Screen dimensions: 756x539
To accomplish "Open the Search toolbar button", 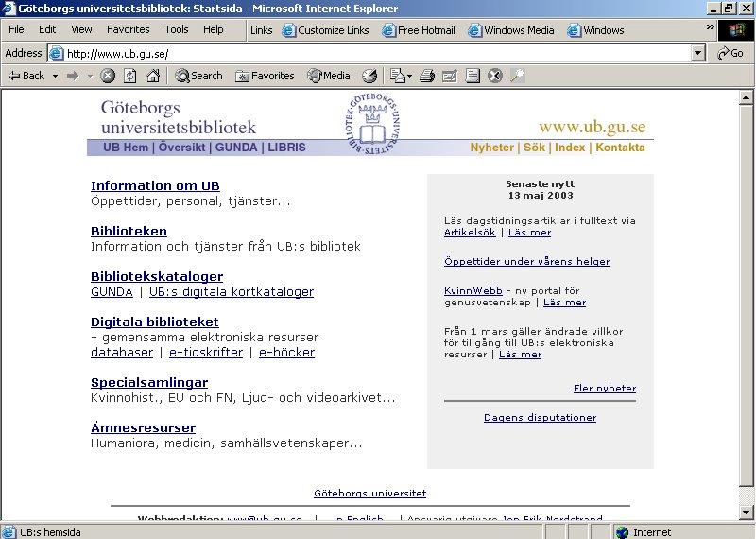I will [x=198, y=76].
